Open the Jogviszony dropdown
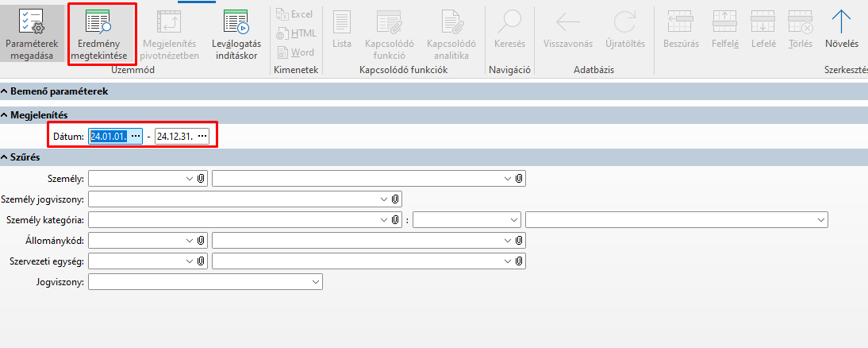Screen dimensions: 868x348 point(317,281)
